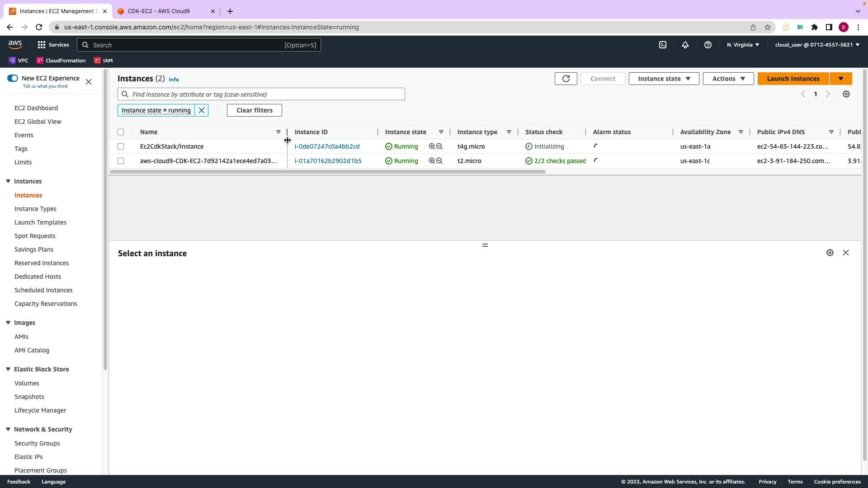Click the Clear filters button
This screenshot has width=868, height=488.
click(x=254, y=110)
